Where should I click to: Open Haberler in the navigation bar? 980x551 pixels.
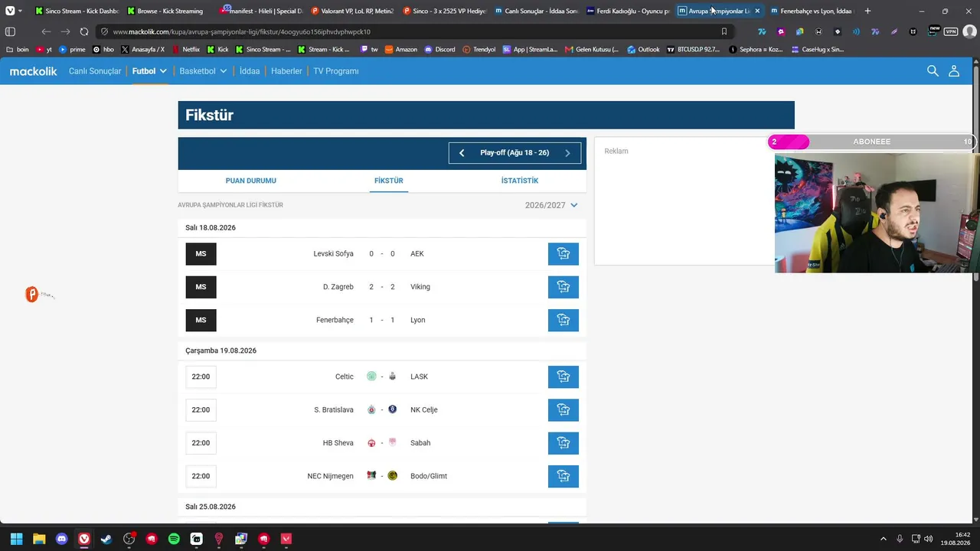(286, 71)
